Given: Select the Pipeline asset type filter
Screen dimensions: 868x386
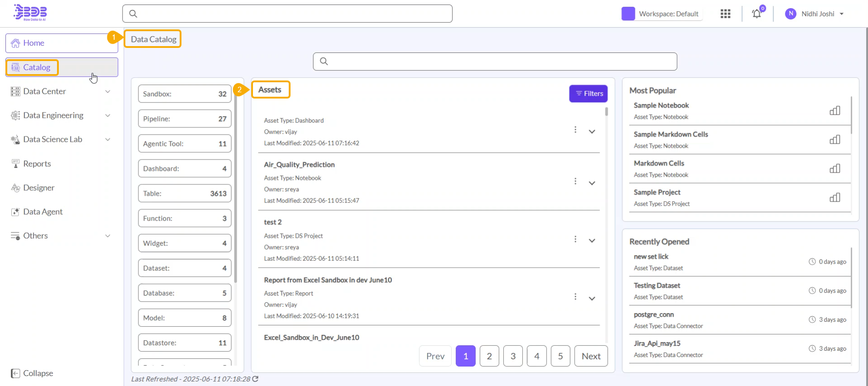Looking at the screenshot, I should pos(185,119).
